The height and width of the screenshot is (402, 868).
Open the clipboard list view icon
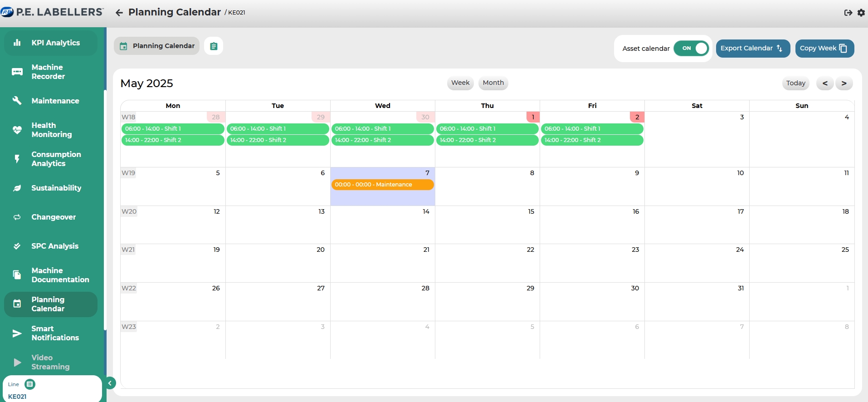click(214, 46)
